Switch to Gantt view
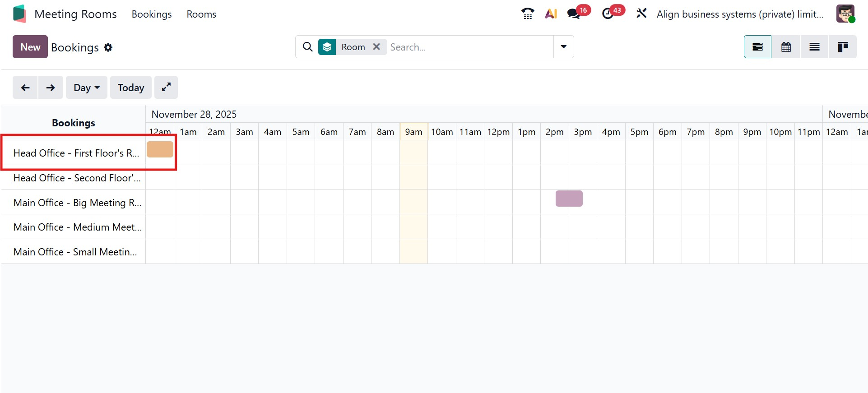 (x=757, y=47)
